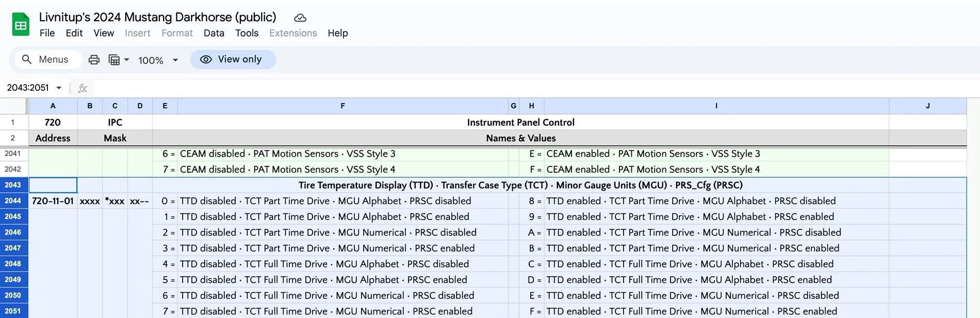Click the Name box showing 2043:2051
This screenshot has height=318, width=980.
(28, 88)
